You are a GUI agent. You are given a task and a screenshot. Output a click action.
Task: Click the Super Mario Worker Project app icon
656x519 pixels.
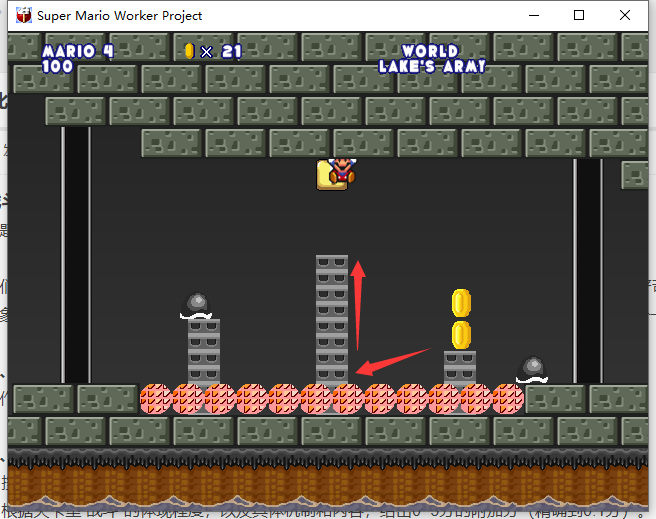coord(23,15)
